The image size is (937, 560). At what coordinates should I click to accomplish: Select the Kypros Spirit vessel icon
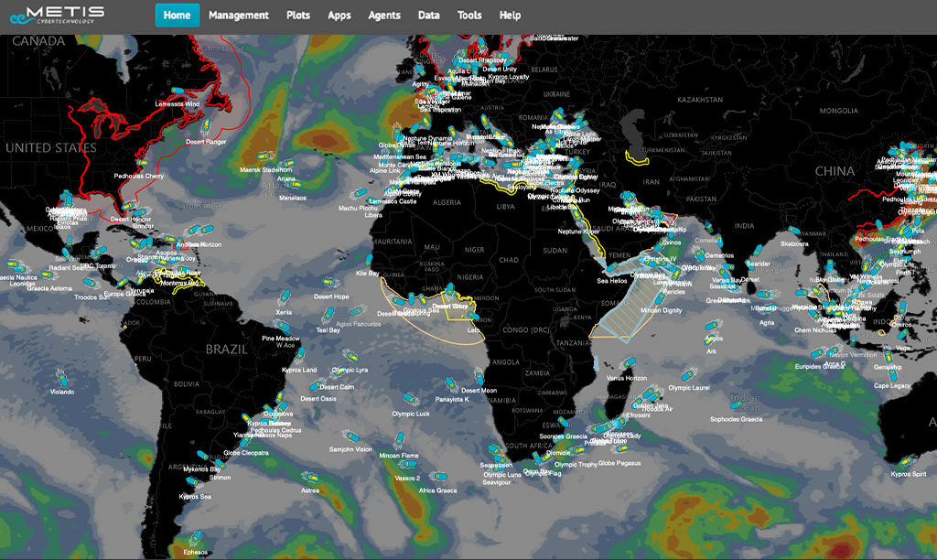pyautogui.click(x=908, y=461)
